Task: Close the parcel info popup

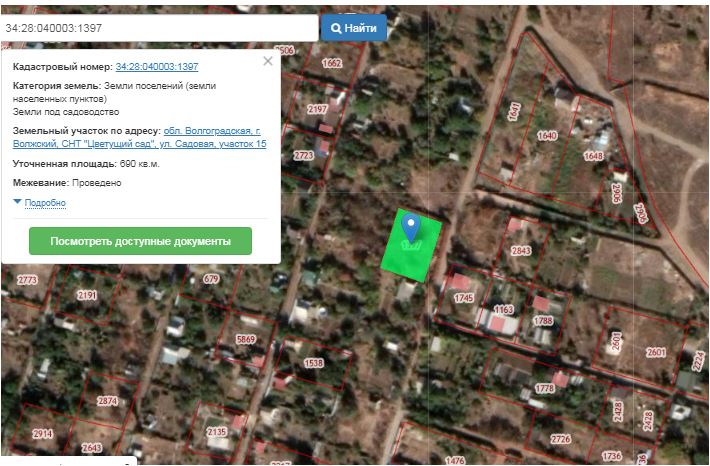Action: [267, 61]
